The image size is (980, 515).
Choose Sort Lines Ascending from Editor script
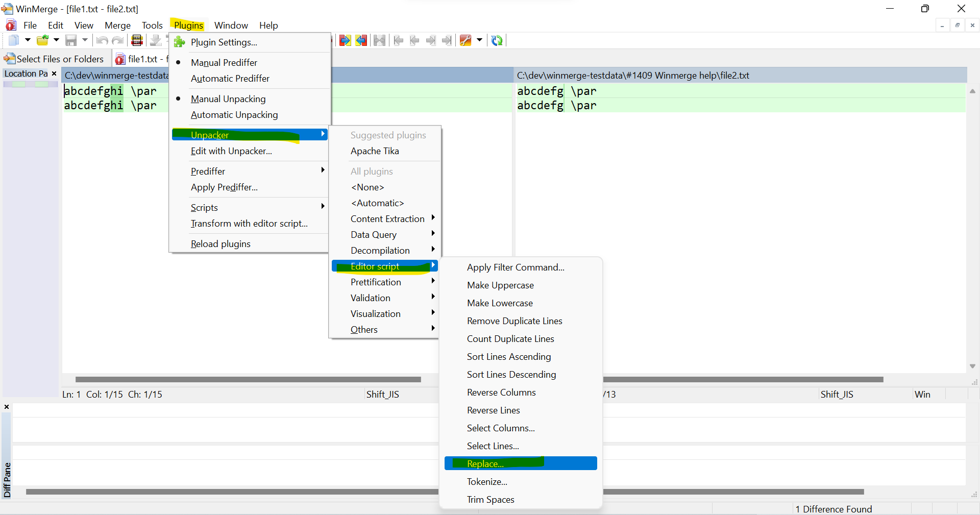(508, 357)
